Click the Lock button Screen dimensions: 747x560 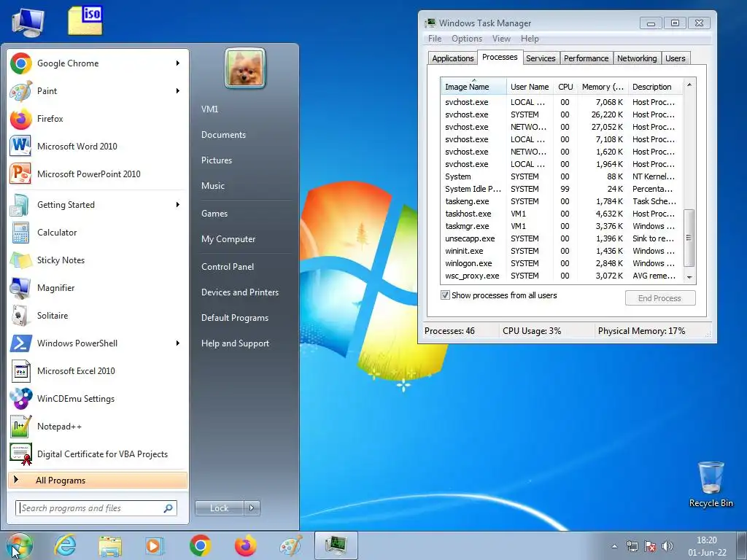pyautogui.click(x=219, y=508)
